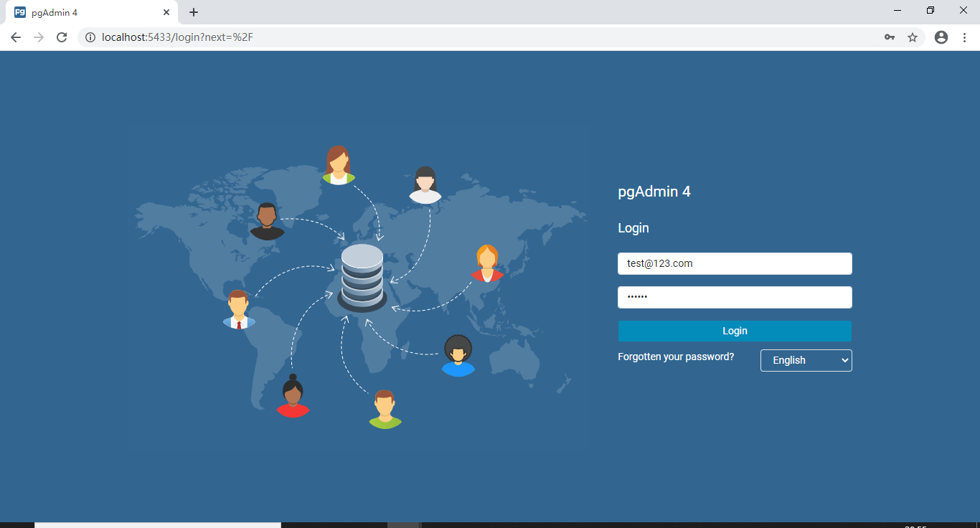Click the password input field
The width and height of the screenshot is (980, 528).
[x=735, y=297]
